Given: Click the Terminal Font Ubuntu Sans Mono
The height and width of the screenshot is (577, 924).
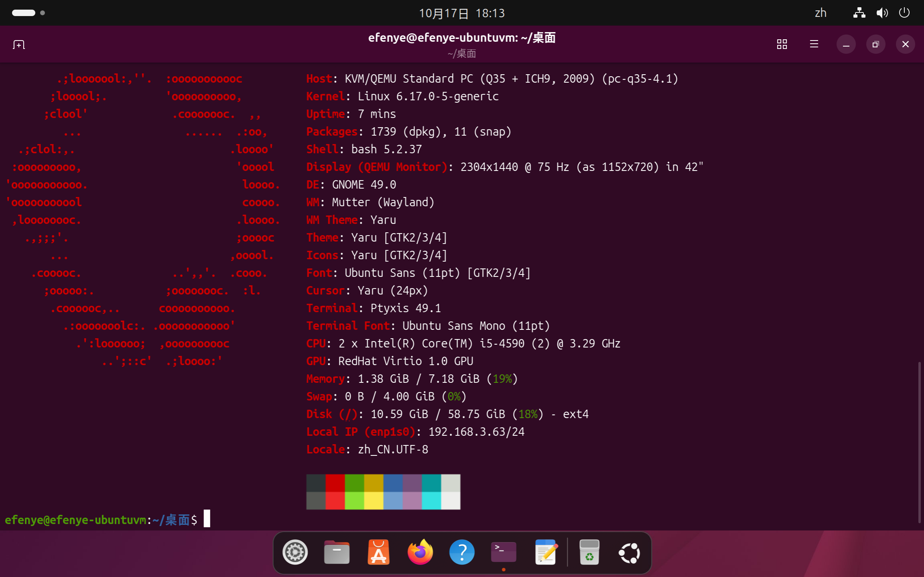Looking at the screenshot, I should (476, 326).
